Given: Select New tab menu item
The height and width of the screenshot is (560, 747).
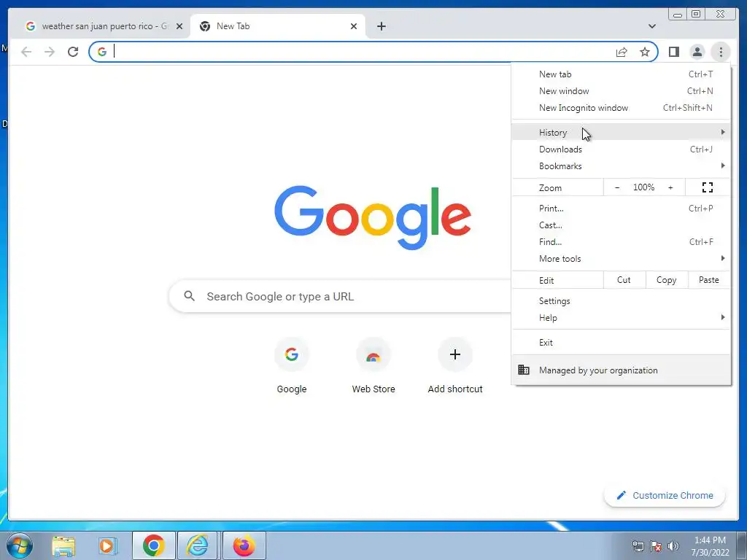Looking at the screenshot, I should (622, 74).
